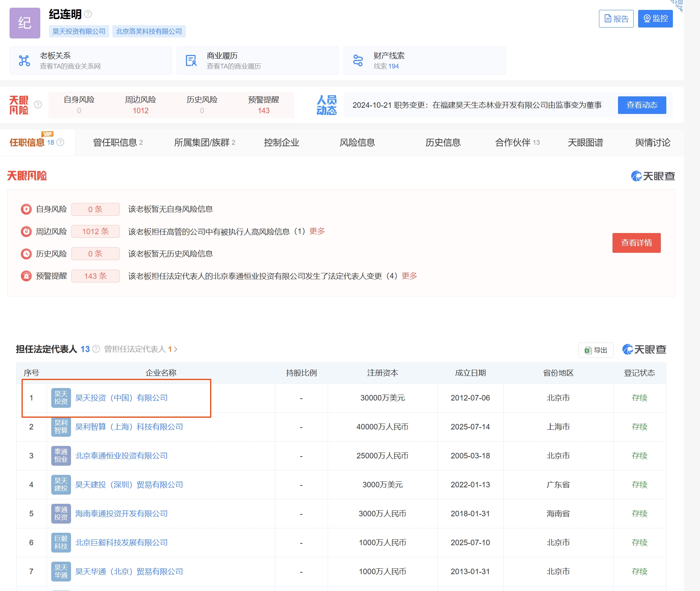Image resolution: width=700 pixels, height=591 pixels.
Task: Open 商业履历 resume icon
Action: point(191,60)
